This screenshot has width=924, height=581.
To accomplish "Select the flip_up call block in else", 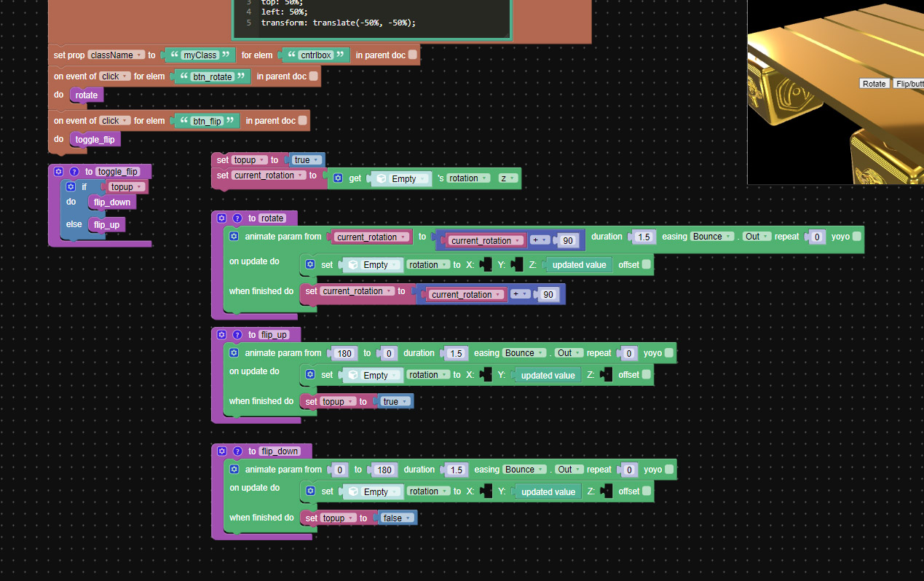I will [106, 224].
